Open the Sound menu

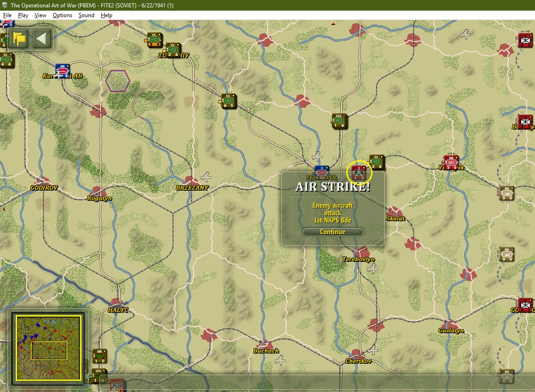point(87,15)
